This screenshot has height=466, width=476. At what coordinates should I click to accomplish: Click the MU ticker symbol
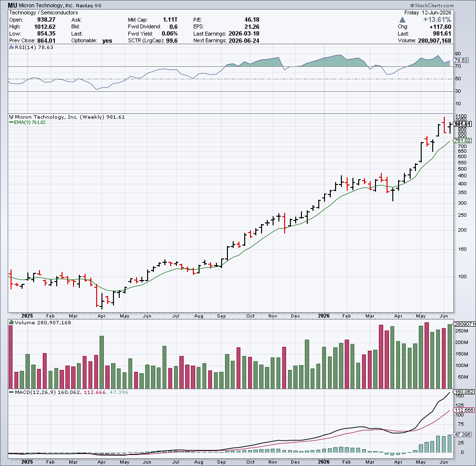[x=12, y=5]
